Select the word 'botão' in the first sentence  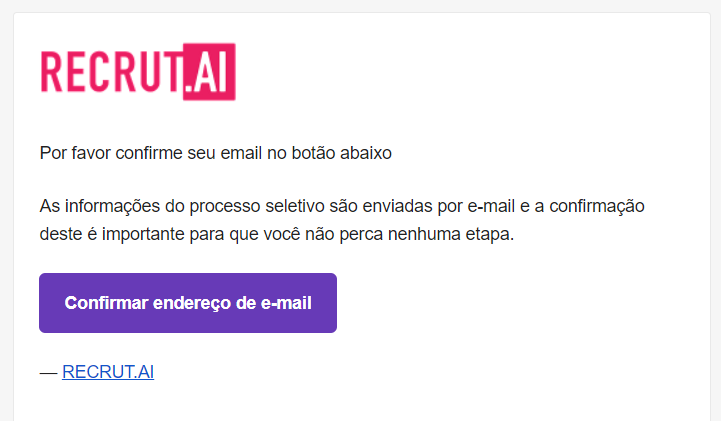314,153
